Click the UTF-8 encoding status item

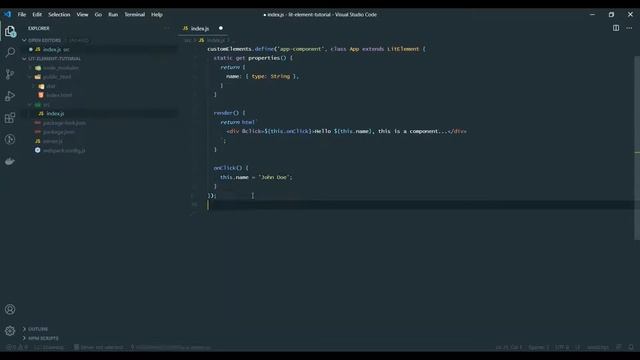(562, 347)
